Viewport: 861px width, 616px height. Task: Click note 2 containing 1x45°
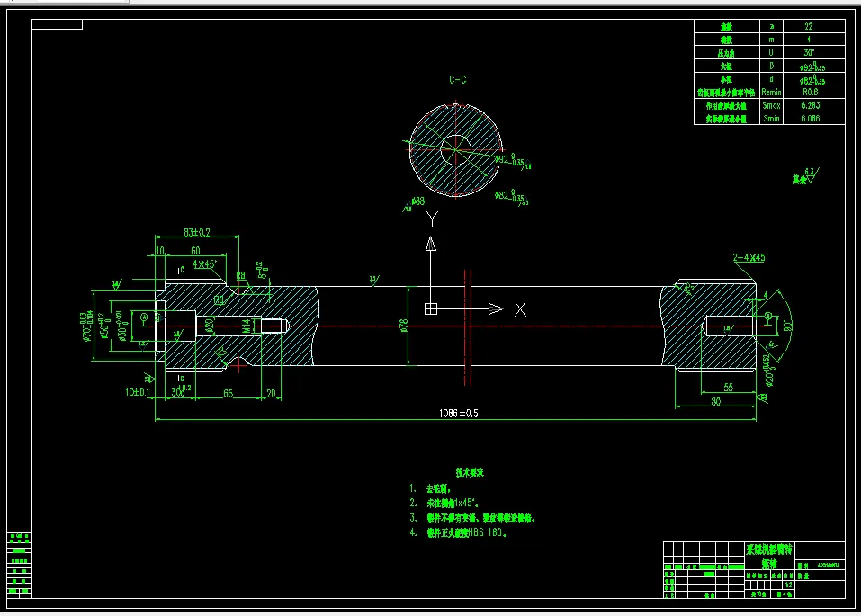[444, 503]
